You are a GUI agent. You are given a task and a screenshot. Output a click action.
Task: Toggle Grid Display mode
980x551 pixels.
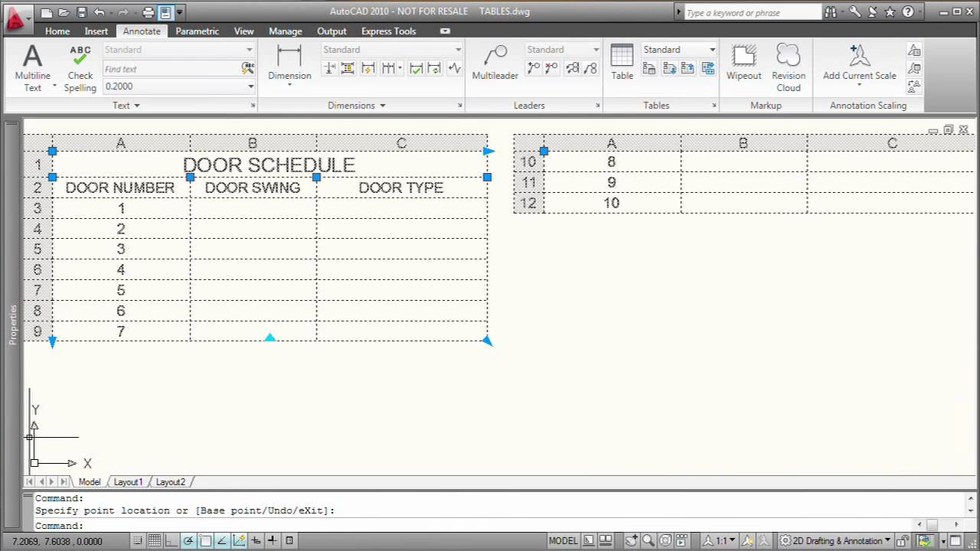(x=155, y=540)
